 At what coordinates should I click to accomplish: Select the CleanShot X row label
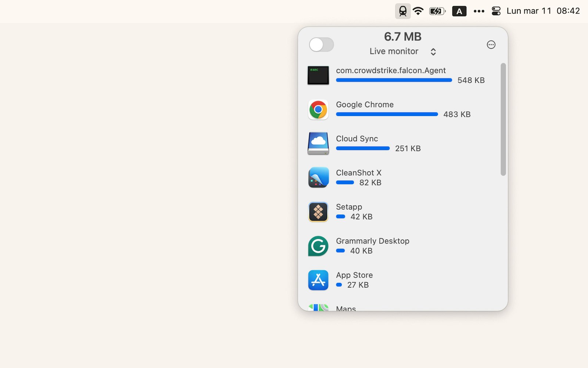[x=359, y=173]
